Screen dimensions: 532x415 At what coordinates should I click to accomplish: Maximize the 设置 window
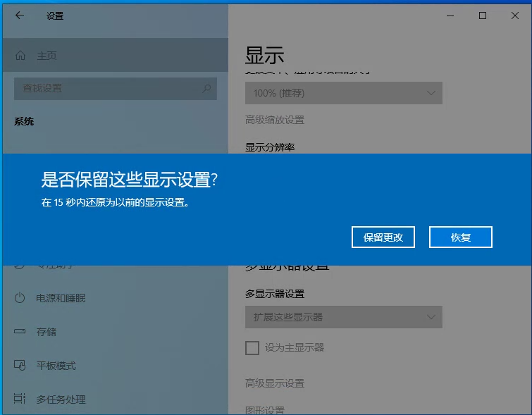(483, 16)
